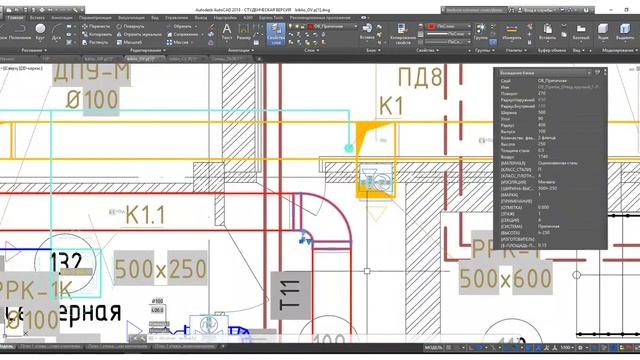The height and width of the screenshot is (360, 640).
Task: Expand the Моделирование panel
Action: click(x=619, y=50)
